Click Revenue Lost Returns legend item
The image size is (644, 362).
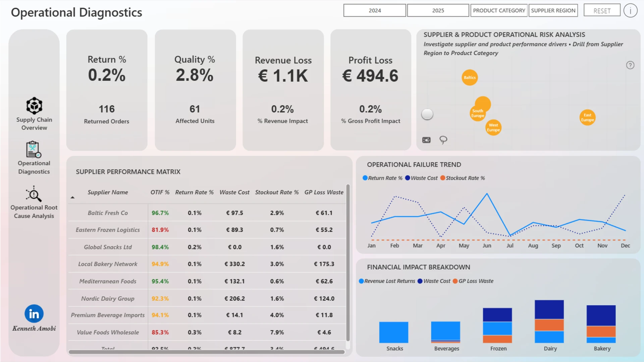[387, 281]
